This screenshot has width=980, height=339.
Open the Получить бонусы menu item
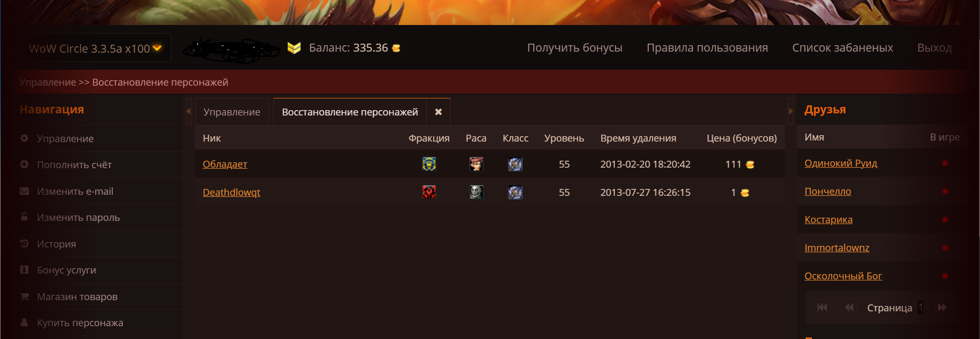(575, 48)
